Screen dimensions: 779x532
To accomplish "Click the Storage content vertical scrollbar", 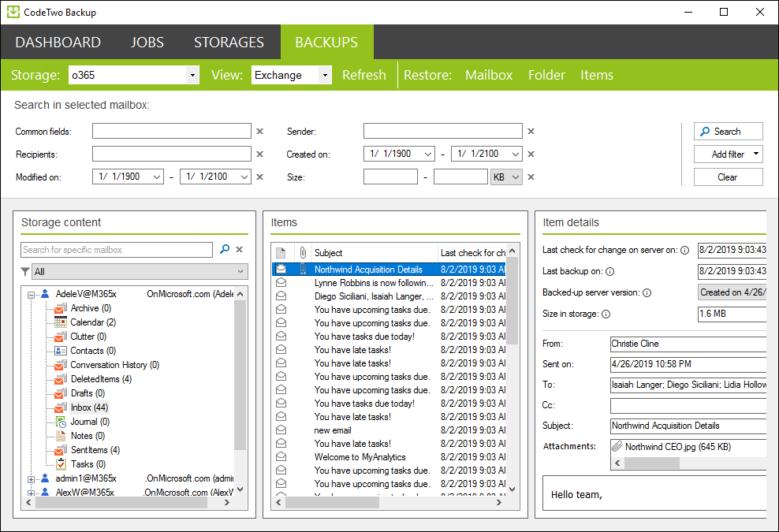I will click(x=240, y=375).
